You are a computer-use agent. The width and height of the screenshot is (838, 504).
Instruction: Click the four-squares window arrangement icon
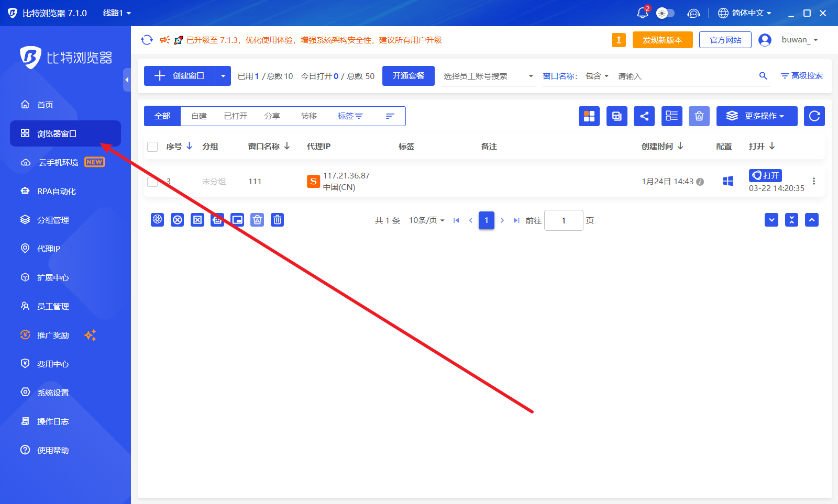pyautogui.click(x=589, y=116)
